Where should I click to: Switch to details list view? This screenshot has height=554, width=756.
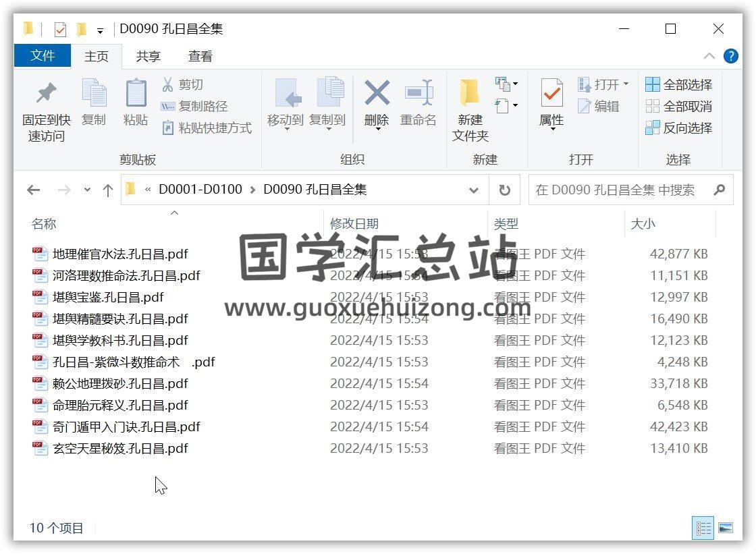coord(703,528)
